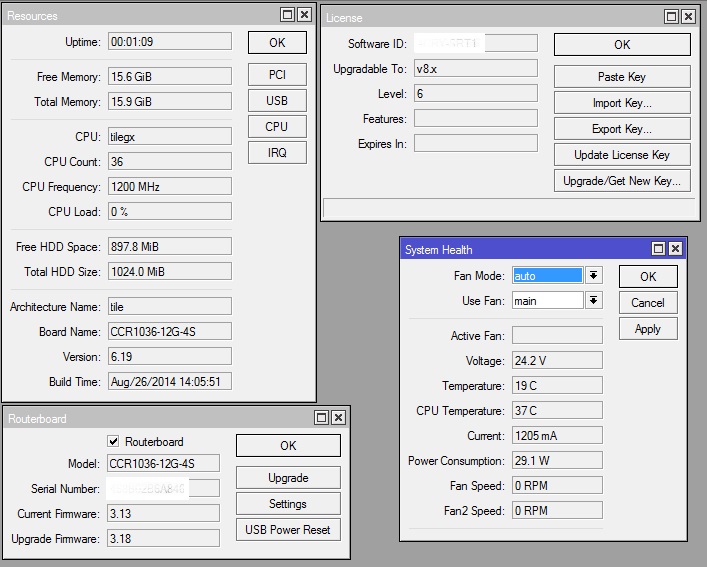Screen dimensions: 707x567
Task: Click the PCI button in Resources
Action: click(x=277, y=75)
